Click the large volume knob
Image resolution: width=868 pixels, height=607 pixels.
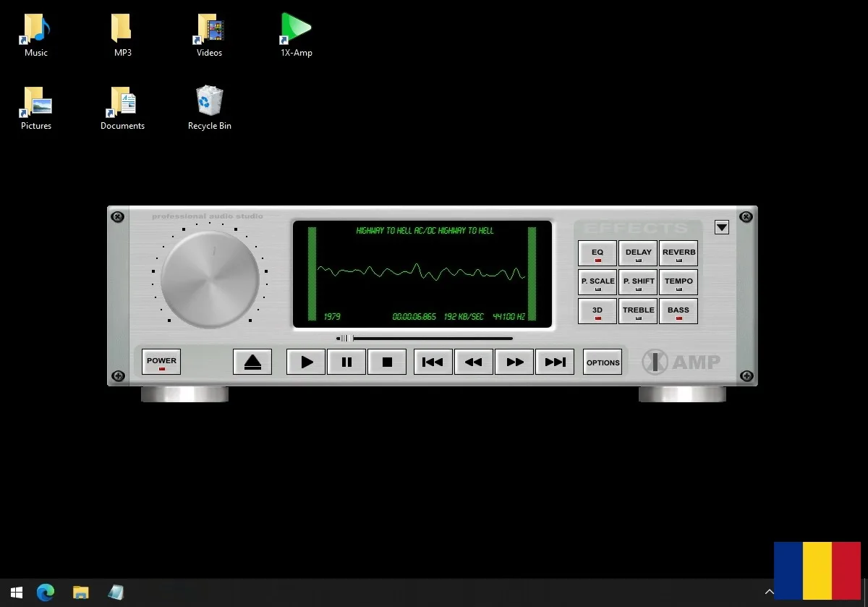tap(210, 279)
